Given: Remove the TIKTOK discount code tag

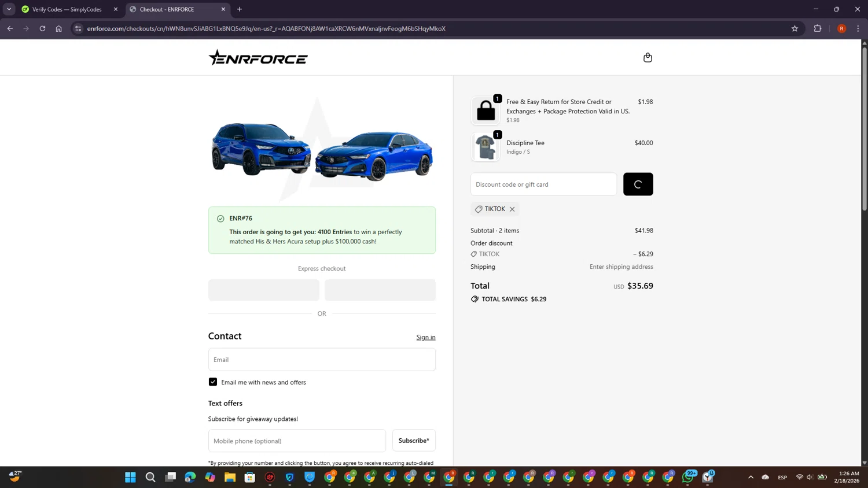Looking at the screenshot, I should click(512, 209).
